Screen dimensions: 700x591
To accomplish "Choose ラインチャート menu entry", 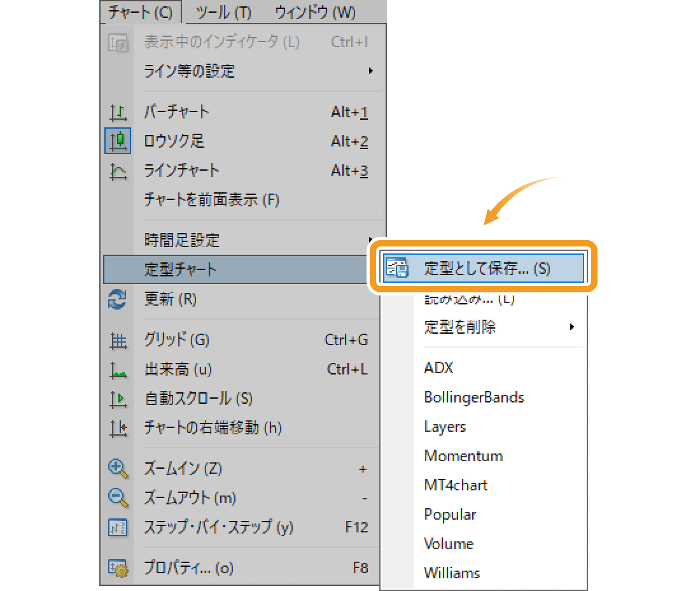I will (x=181, y=171).
